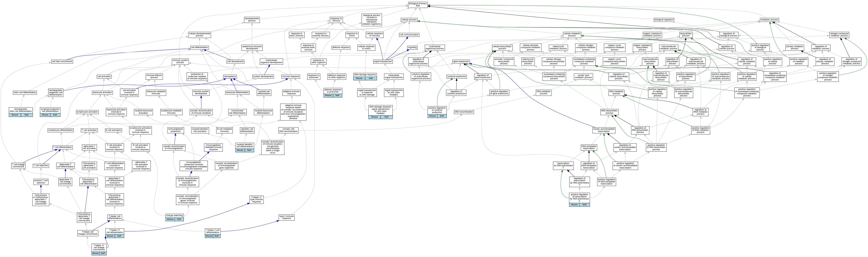Click "leukocyte mediated immunity" node
The width and height of the screenshot is (868, 257).
pyautogui.click(x=156, y=92)
